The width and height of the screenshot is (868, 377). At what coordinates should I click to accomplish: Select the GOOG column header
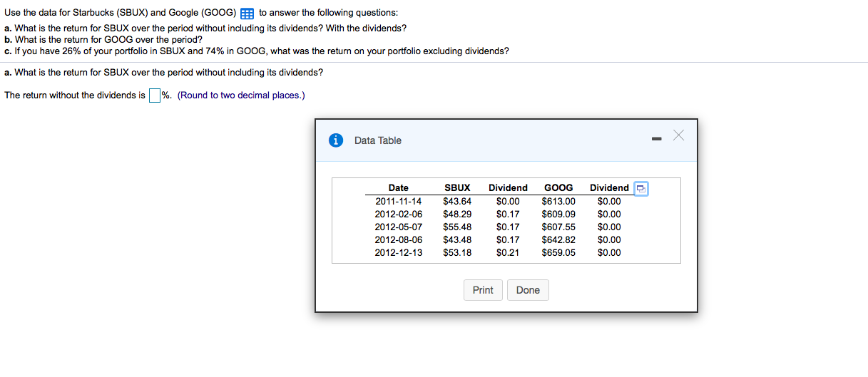coord(558,188)
